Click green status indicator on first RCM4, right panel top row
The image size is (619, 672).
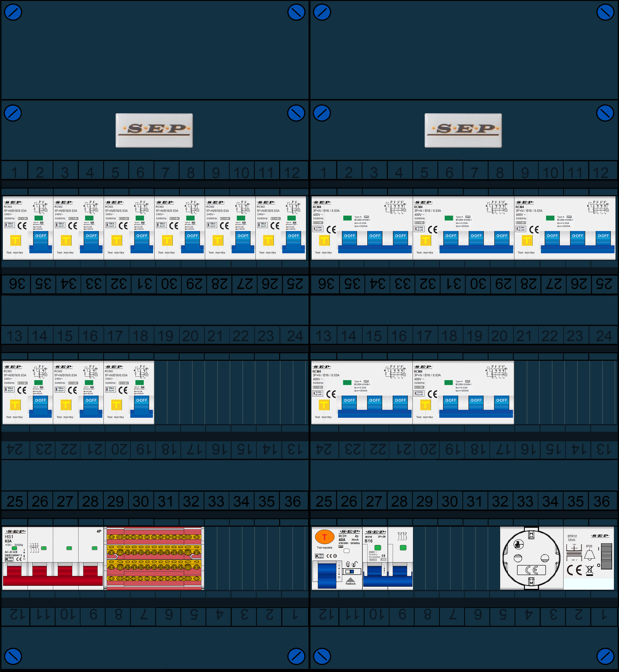[x=347, y=218]
